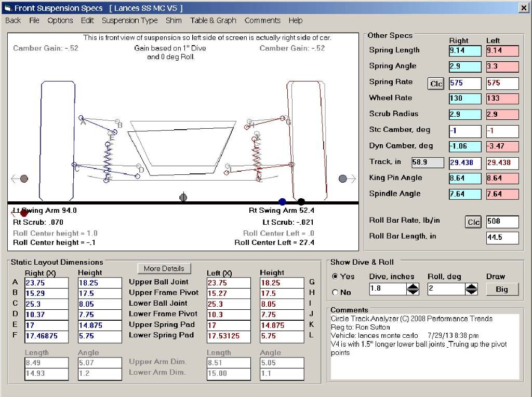Click the Right Spring Length field

coord(465,51)
